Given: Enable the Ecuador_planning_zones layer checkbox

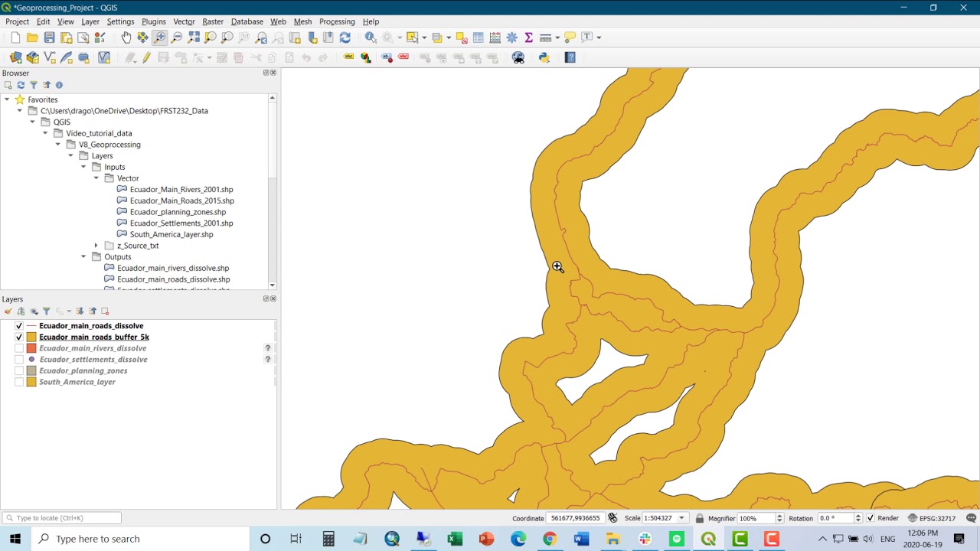Looking at the screenshot, I should point(19,371).
